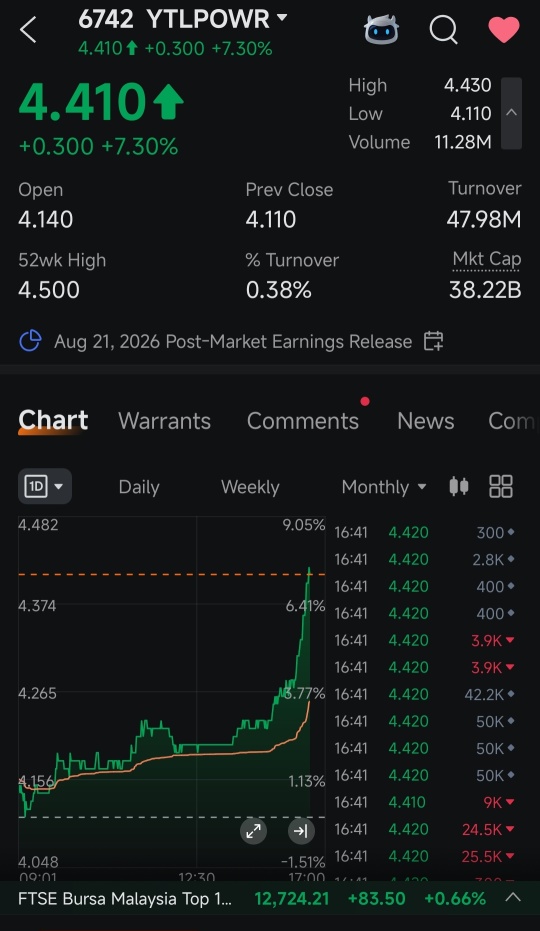Tap the Prev Close value 4.110
The height and width of the screenshot is (931, 540).
click(x=271, y=219)
